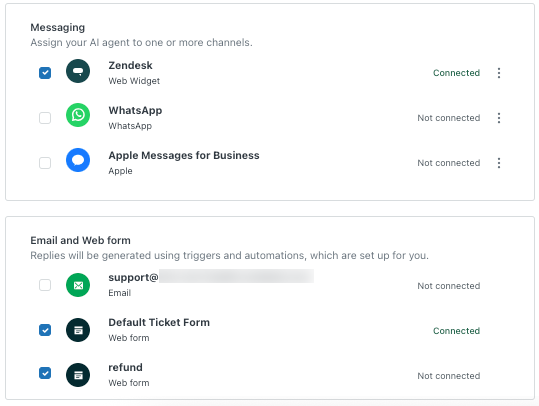The image size is (539, 406).
Task: Deselect the refund web form checkbox
Action: pos(45,373)
